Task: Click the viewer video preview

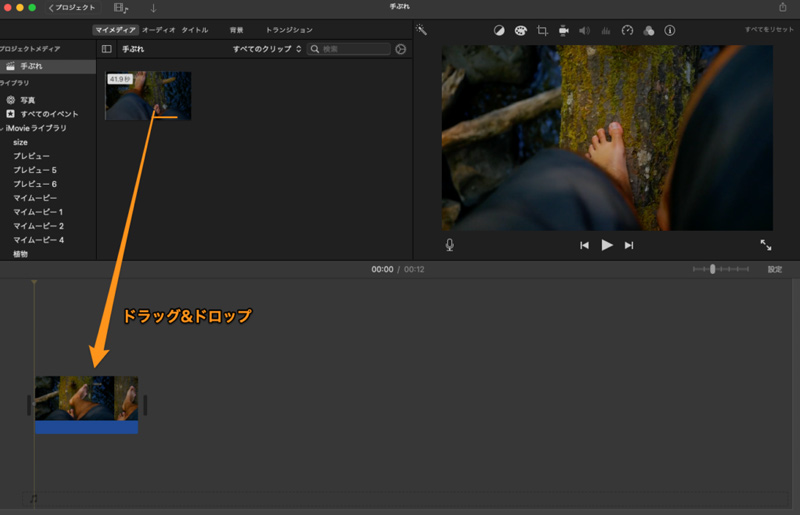Action: pos(607,138)
